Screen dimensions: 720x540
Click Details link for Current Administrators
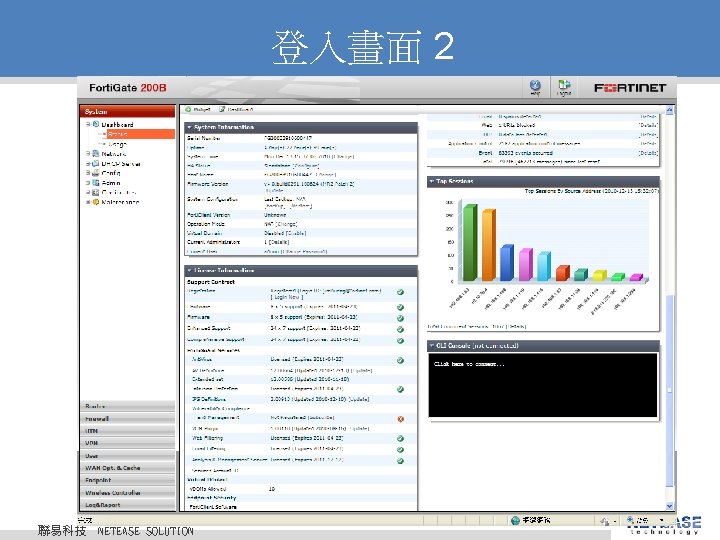click(279, 242)
